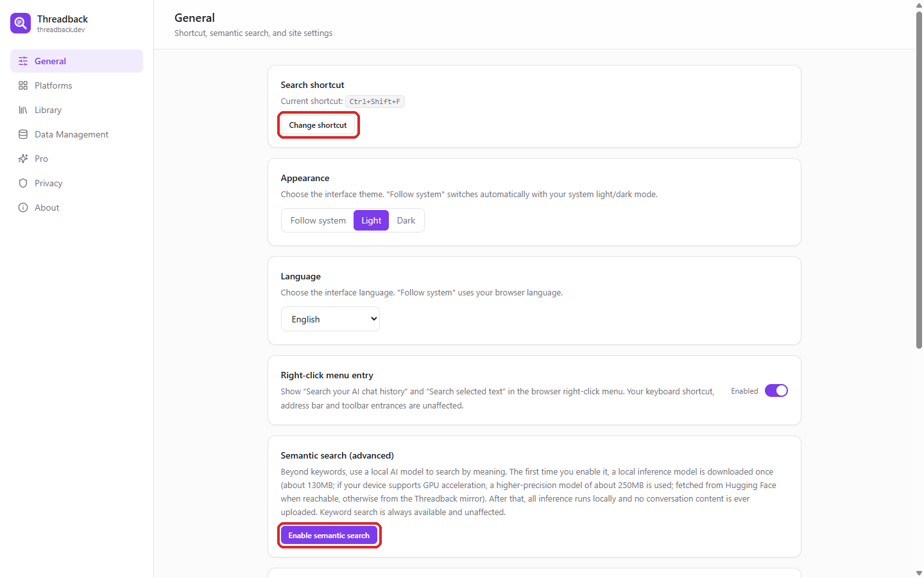The image size is (924, 578).
Task: Click the Threadback logo icon
Action: point(21,23)
